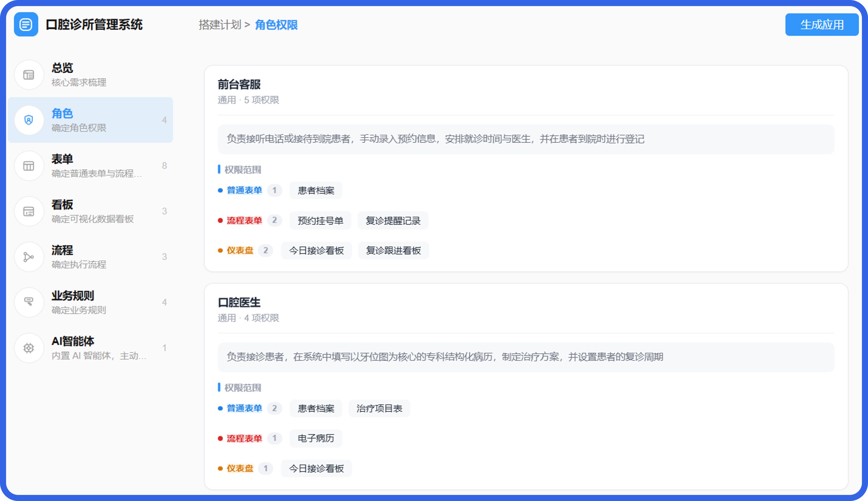
Task: Click 今日接诊看板 tag under 前台客服
Action: (316, 250)
